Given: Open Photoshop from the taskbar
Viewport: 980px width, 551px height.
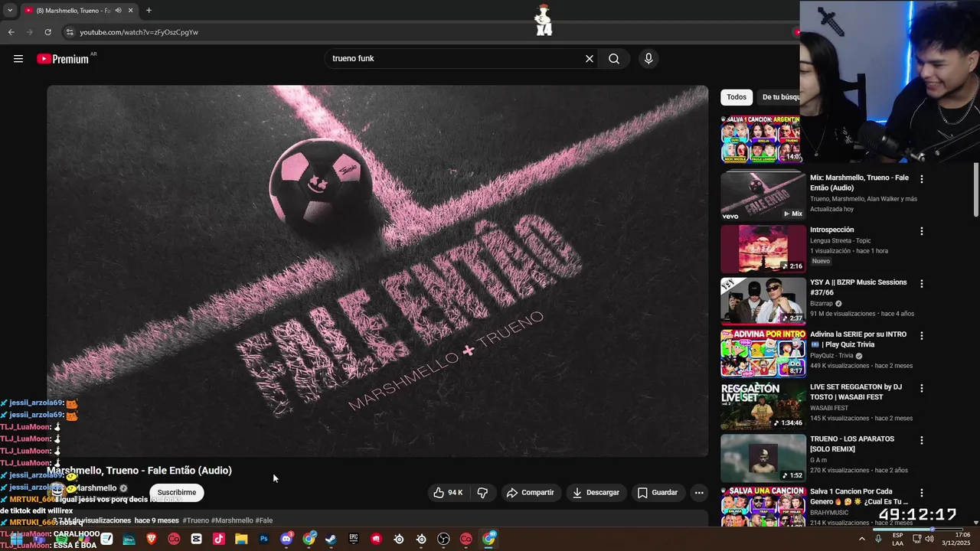Looking at the screenshot, I should [263, 539].
